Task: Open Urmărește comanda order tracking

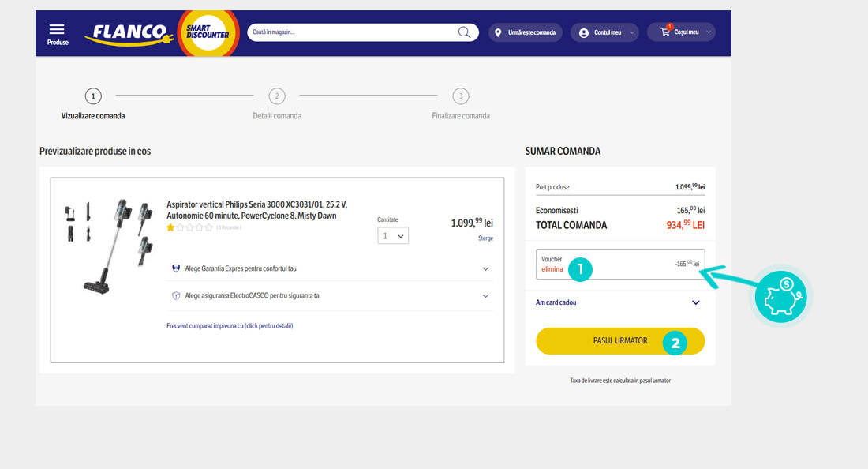Action: (526, 32)
